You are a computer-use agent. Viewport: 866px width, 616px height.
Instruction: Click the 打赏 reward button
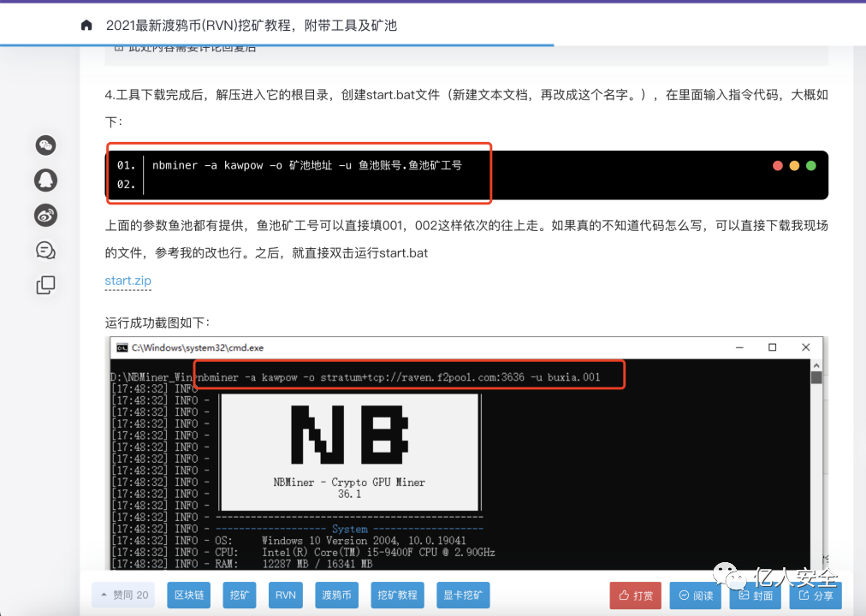(x=635, y=595)
